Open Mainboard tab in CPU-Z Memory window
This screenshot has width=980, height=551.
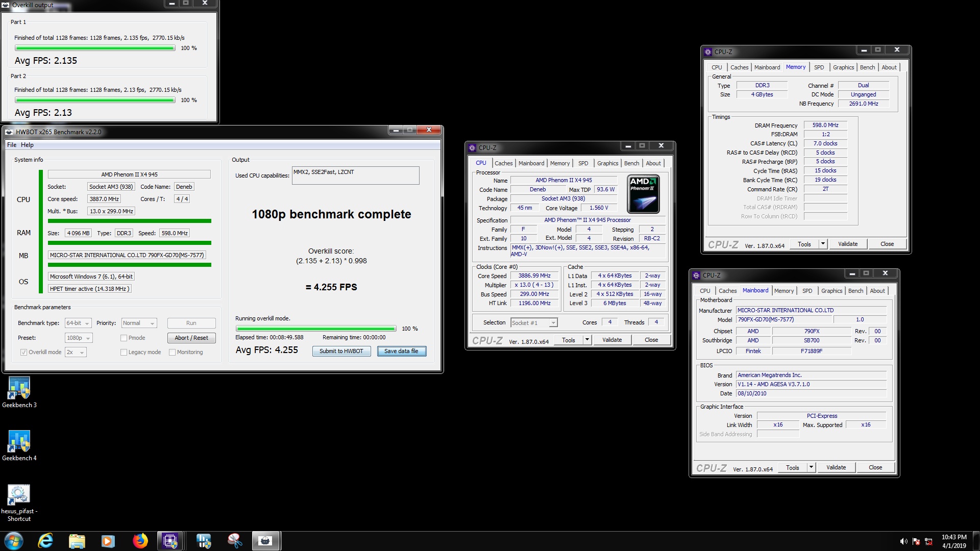tap(767, 67)
